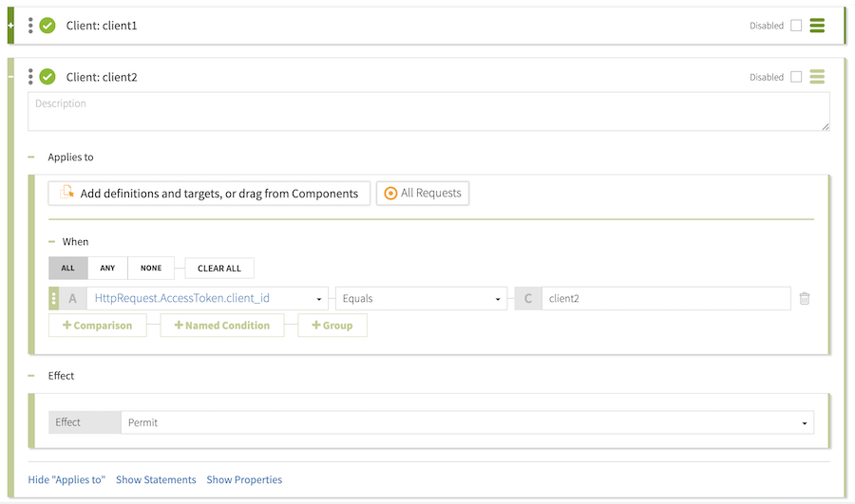
Task: Delete the client_id comparison with trash icon
Action: coord(805,298)
